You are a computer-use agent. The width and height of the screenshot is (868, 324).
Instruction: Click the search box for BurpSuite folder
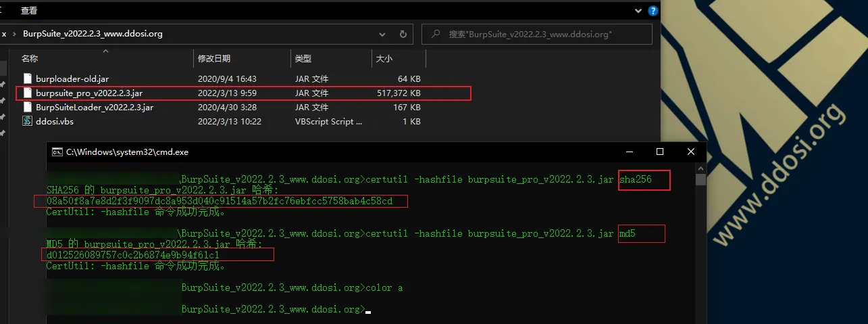click(537, 34)
